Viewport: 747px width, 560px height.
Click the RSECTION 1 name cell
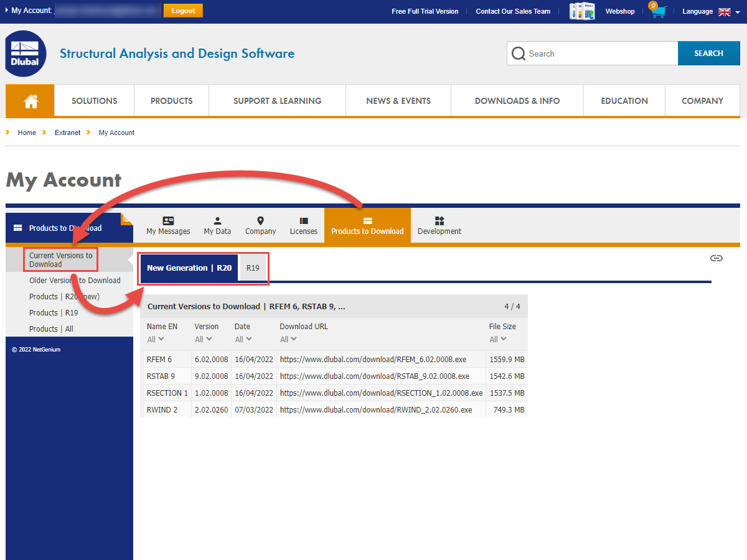(167, 393)
